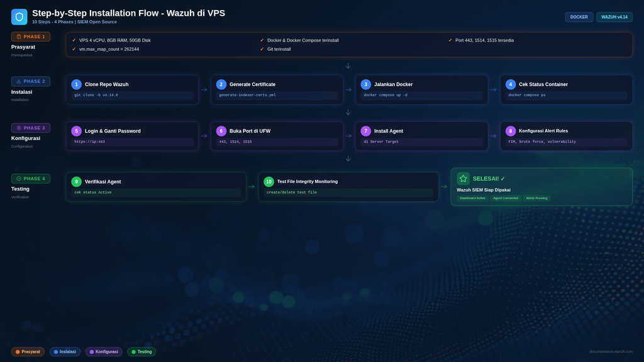Click the WAZUH v4.14 badge
The width and height of the screenshot is (644, 362).
[x=614, y=17]
